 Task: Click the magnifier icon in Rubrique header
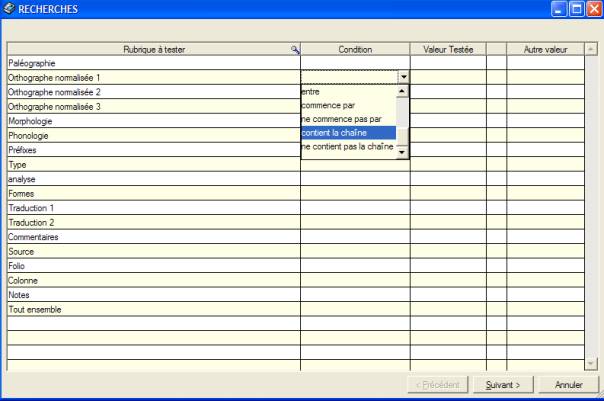[x=294, y=49]
